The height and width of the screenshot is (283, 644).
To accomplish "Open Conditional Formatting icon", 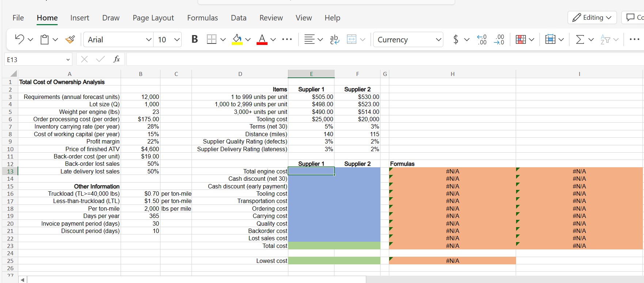I will click(x=520, y=39).
